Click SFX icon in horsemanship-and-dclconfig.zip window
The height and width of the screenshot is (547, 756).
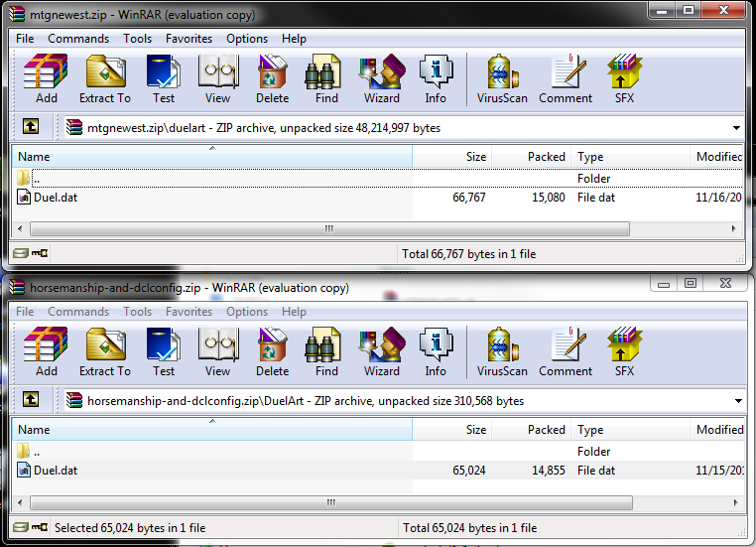(624, 352)
